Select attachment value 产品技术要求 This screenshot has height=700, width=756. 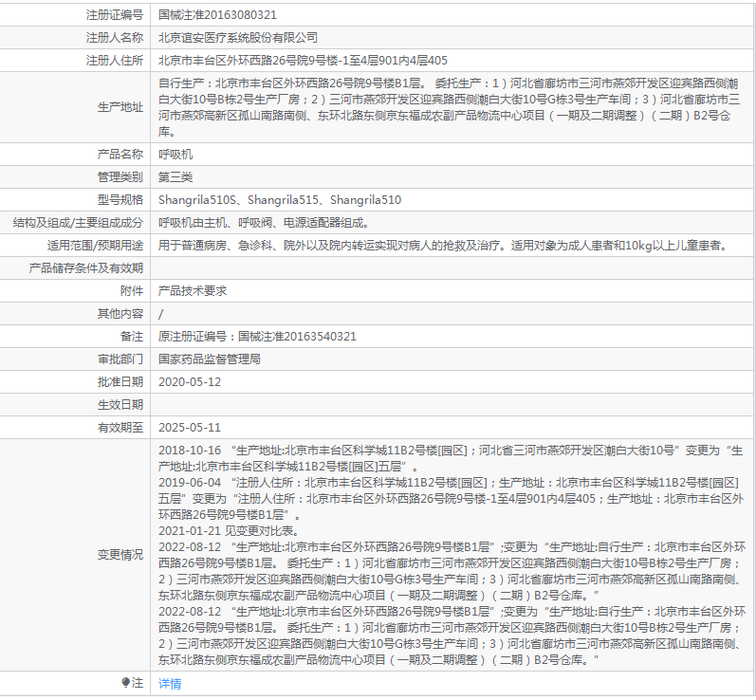tap(193, 290)
